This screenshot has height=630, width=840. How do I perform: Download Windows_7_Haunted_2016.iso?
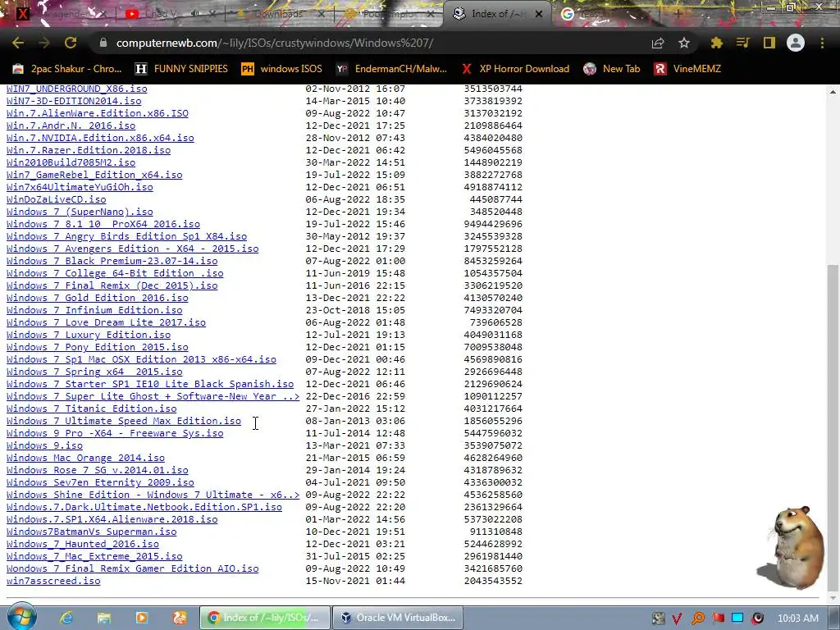coord(83,545)
